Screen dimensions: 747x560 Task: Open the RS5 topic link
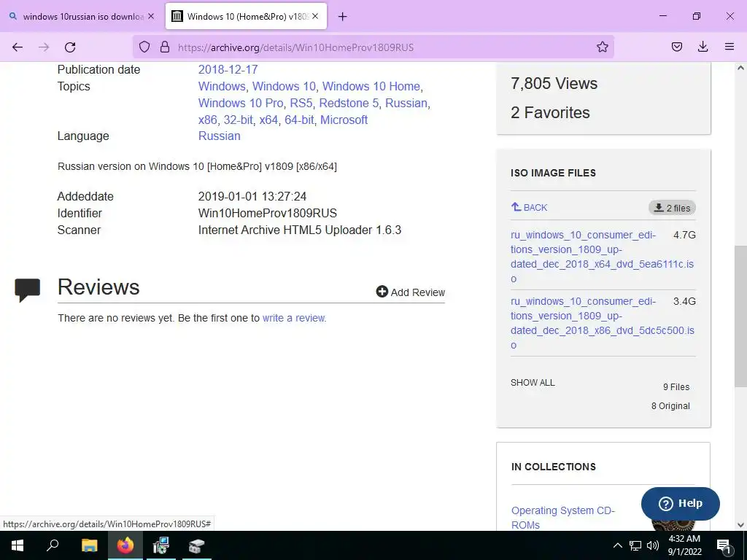pos(301,103)
